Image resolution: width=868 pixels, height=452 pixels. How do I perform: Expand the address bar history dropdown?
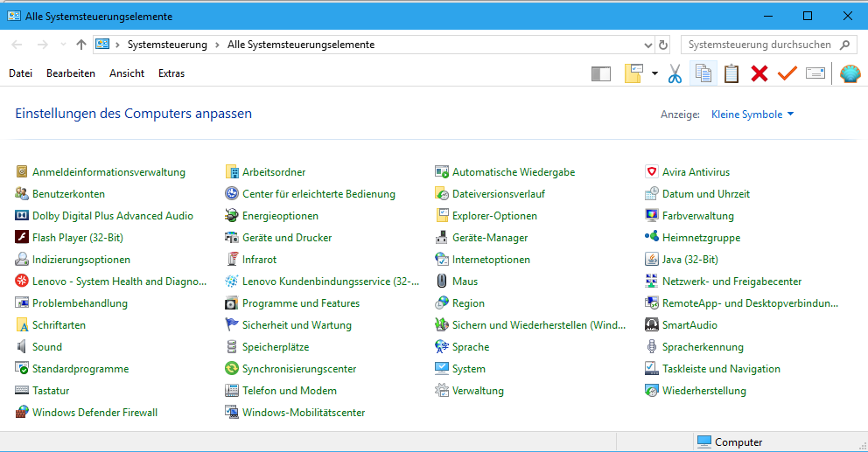[648, 45]
